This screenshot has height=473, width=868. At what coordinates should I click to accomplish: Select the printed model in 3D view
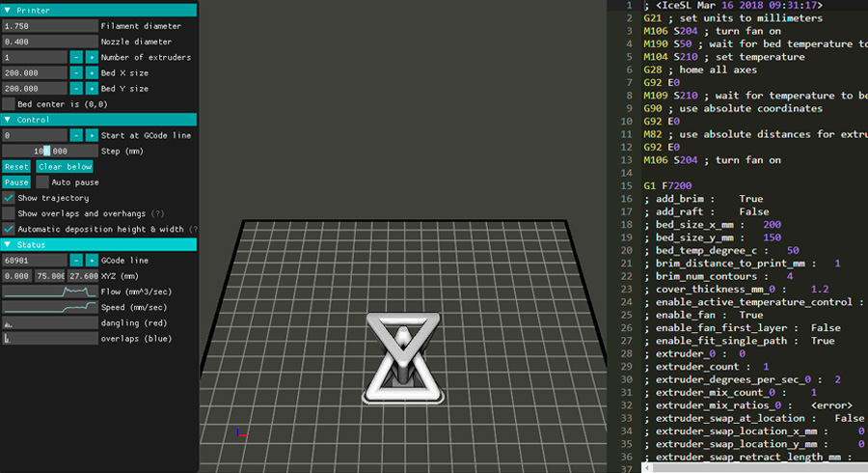403,358
